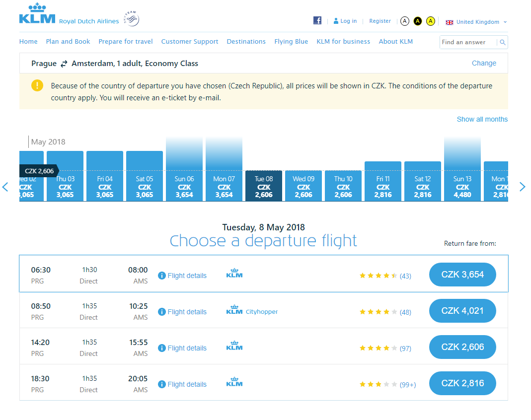Click the Register link

point(380,21)
